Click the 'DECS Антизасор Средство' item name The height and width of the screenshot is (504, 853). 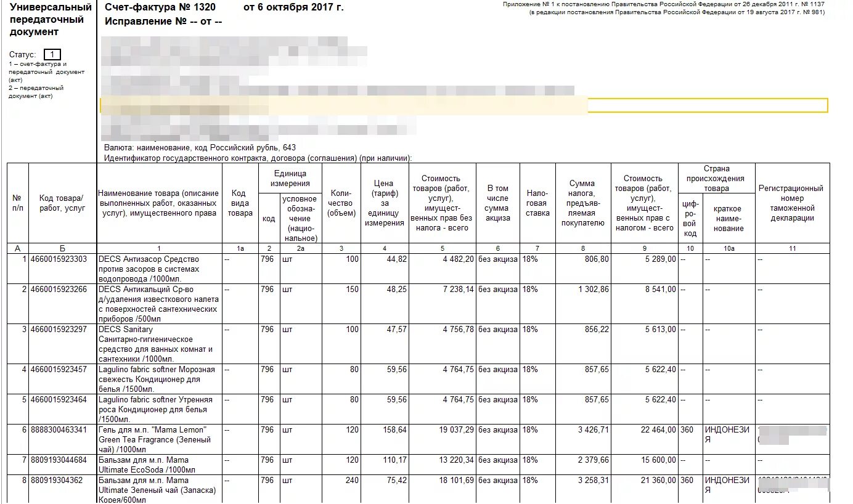tap(149, 269)
